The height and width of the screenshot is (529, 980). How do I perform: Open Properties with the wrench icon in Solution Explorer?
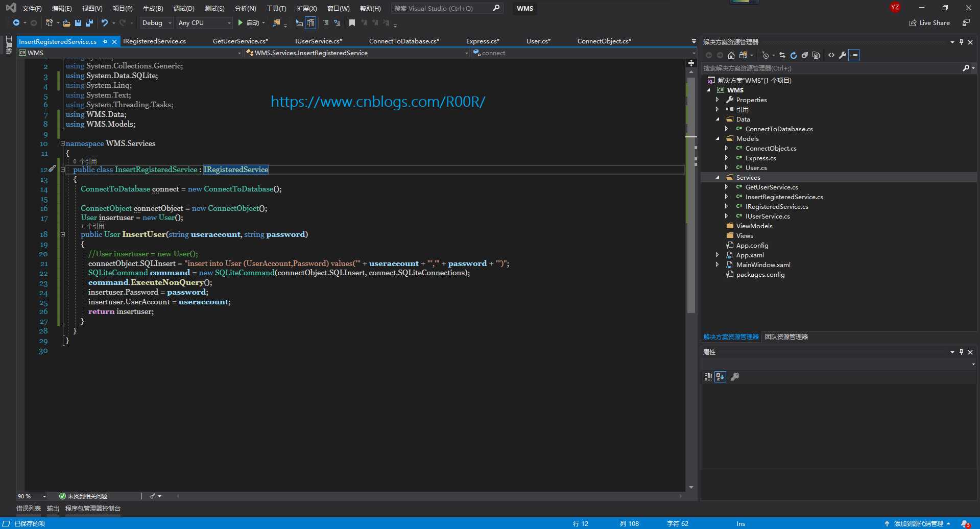[843, 55]
